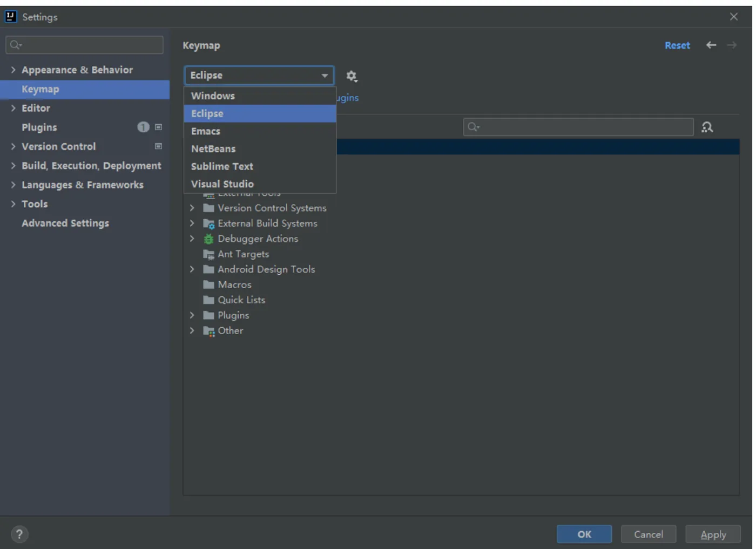756x549 pixels.
Task: Select the highlighted top row of the actions tree
Action: click(x=538, y=147)
